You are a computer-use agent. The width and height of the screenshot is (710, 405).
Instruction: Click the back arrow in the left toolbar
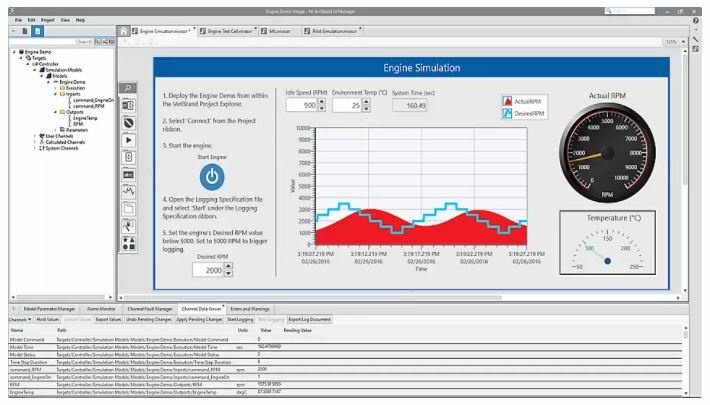pos(14,31)
